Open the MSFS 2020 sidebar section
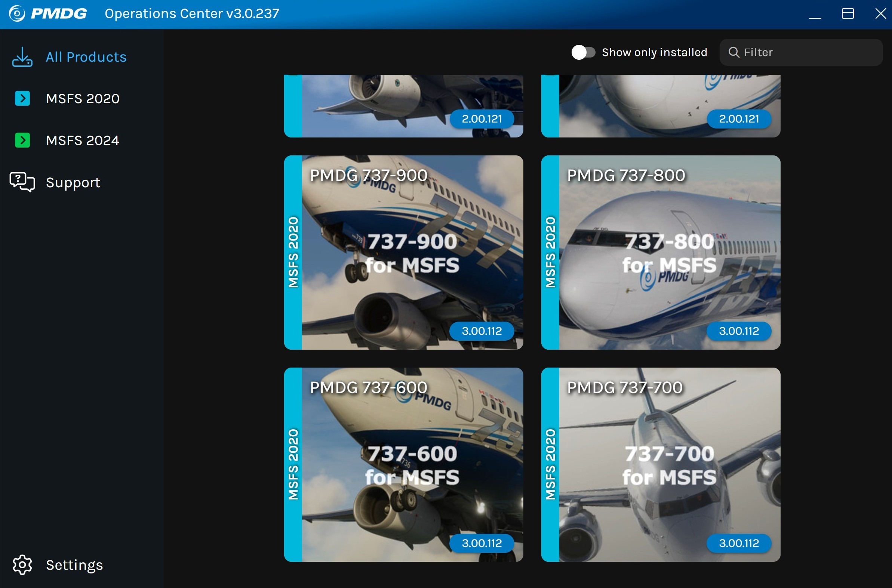Image resolution: width=892 pixels, height=588 pixels. pos(83,99)
